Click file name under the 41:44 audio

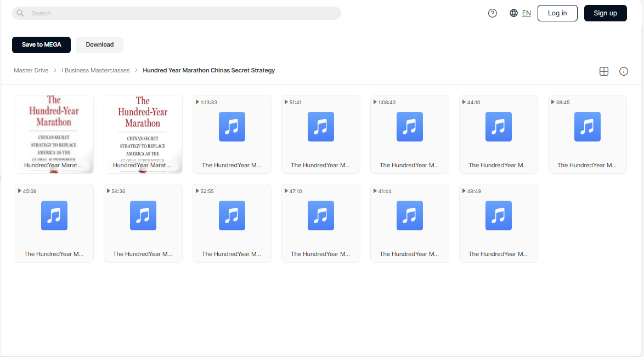[409, 254]
